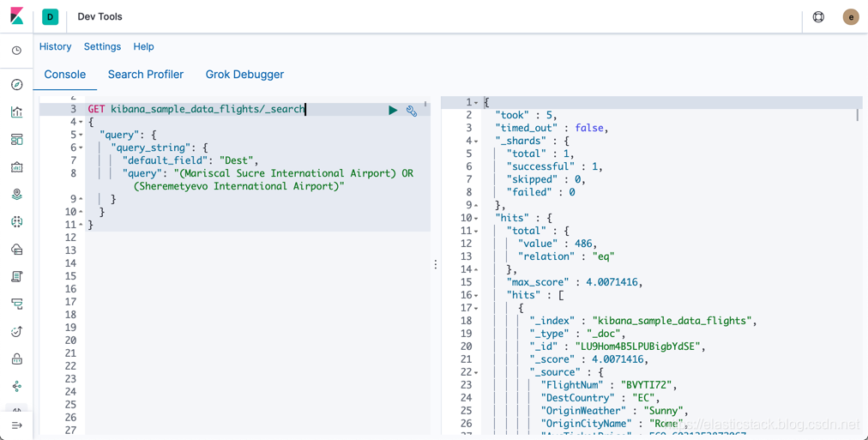The image size is (868, 440).
Task: Click the "FlightNum" : "BVYTI72" line
Action: tap(609, 385)
